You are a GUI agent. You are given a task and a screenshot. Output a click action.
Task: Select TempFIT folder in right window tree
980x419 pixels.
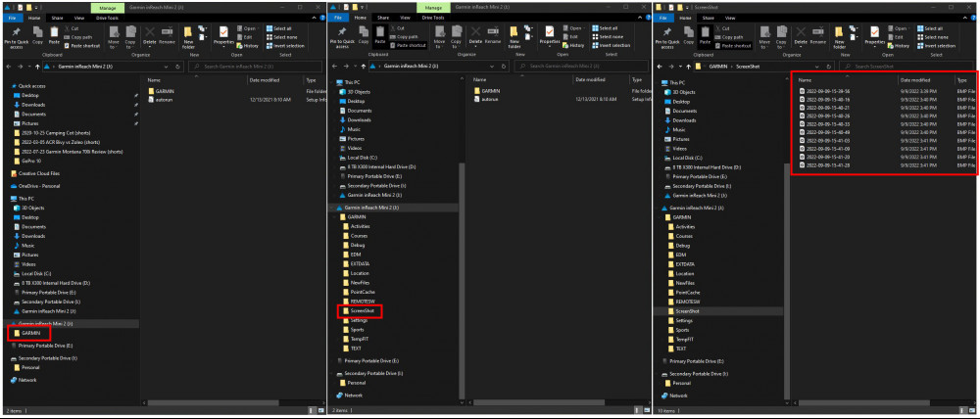(x=681, y=339)
